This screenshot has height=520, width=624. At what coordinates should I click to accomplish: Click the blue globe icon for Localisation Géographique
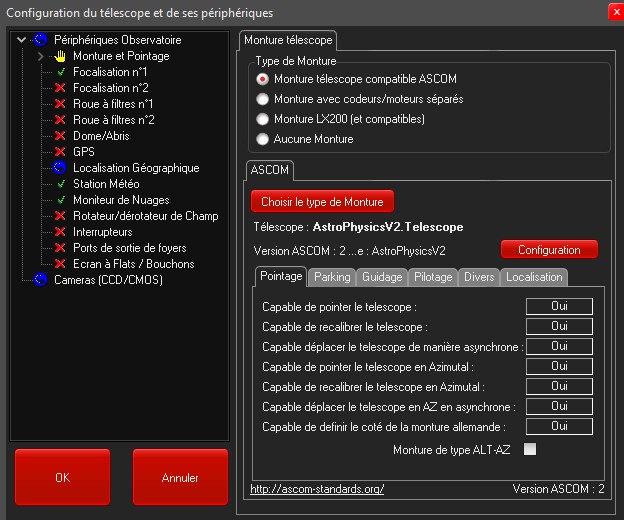pyautogui.click(x=60, y=168)
